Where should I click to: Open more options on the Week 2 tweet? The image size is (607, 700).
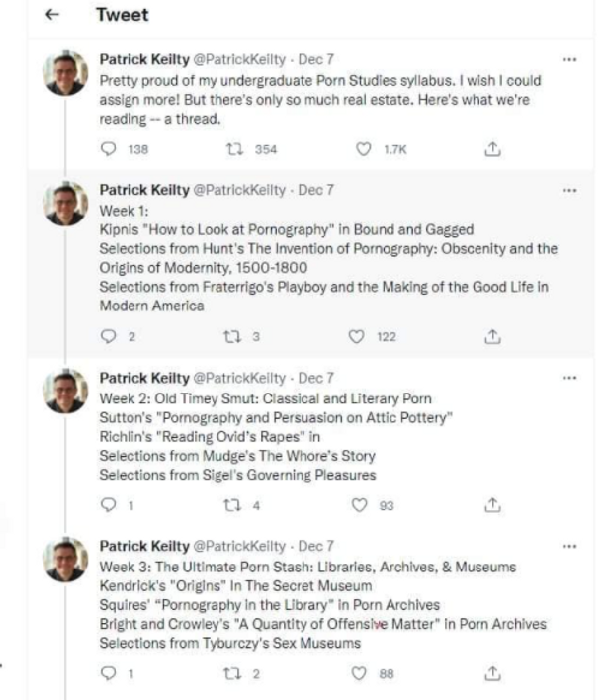point(568,378)
